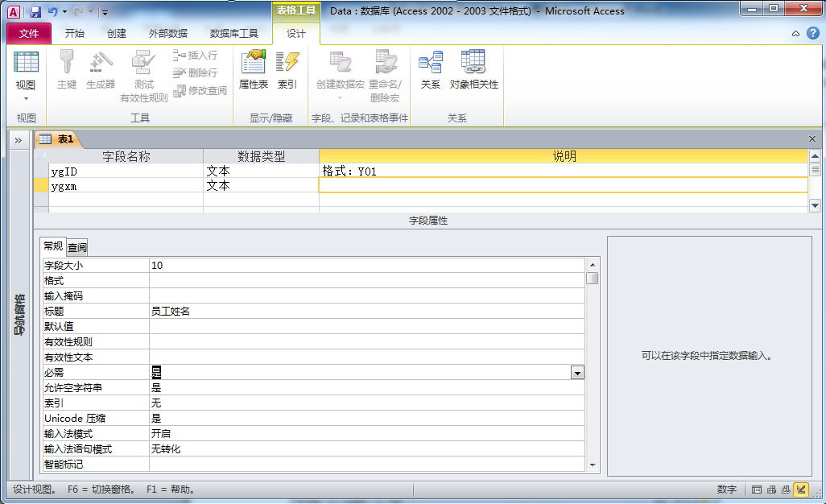Select the 表1 document tab
The image size is (826, 504).
57,139
